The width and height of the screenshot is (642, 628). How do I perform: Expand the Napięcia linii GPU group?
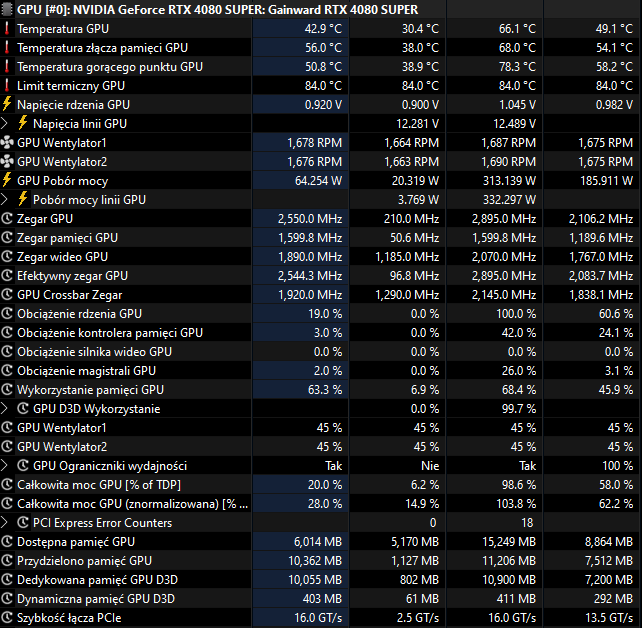[x=5, y=123]
